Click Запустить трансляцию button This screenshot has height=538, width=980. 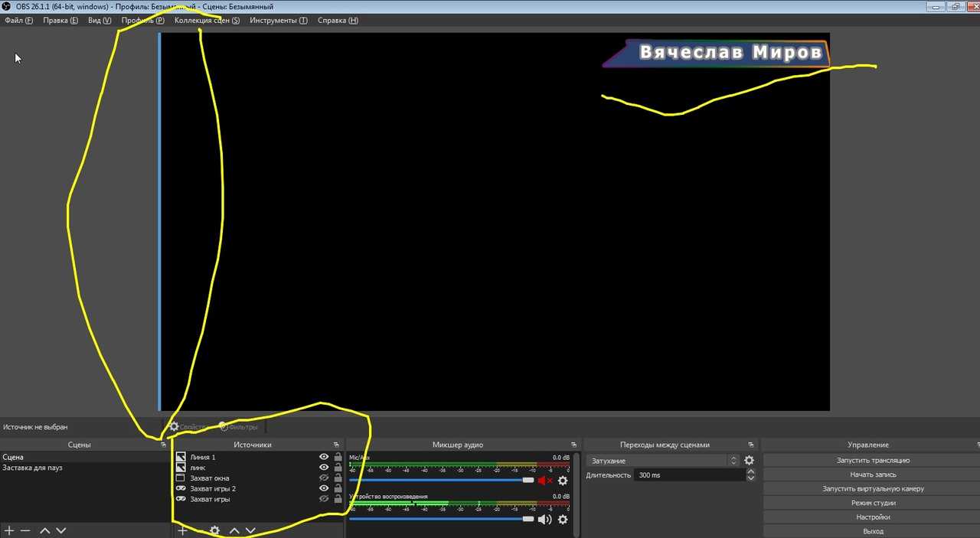873,461
